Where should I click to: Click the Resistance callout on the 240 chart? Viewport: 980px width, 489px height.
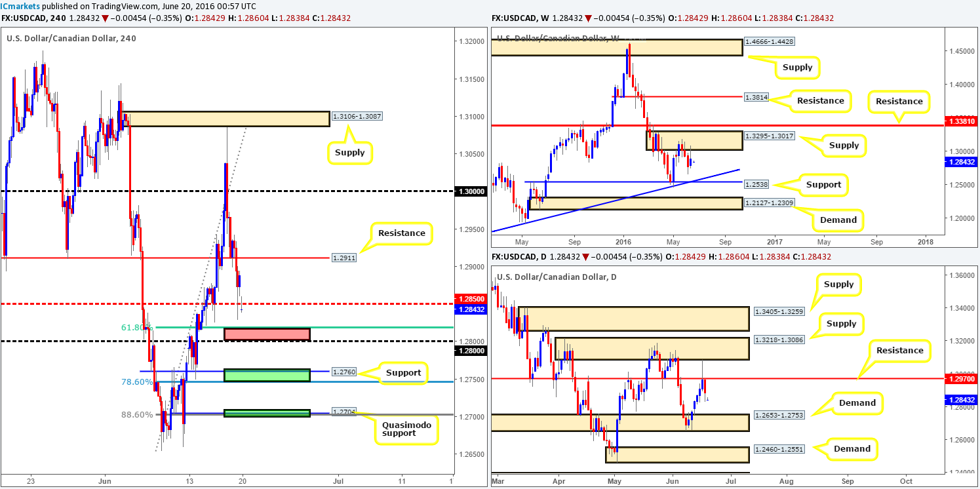[x=401, y=233]
